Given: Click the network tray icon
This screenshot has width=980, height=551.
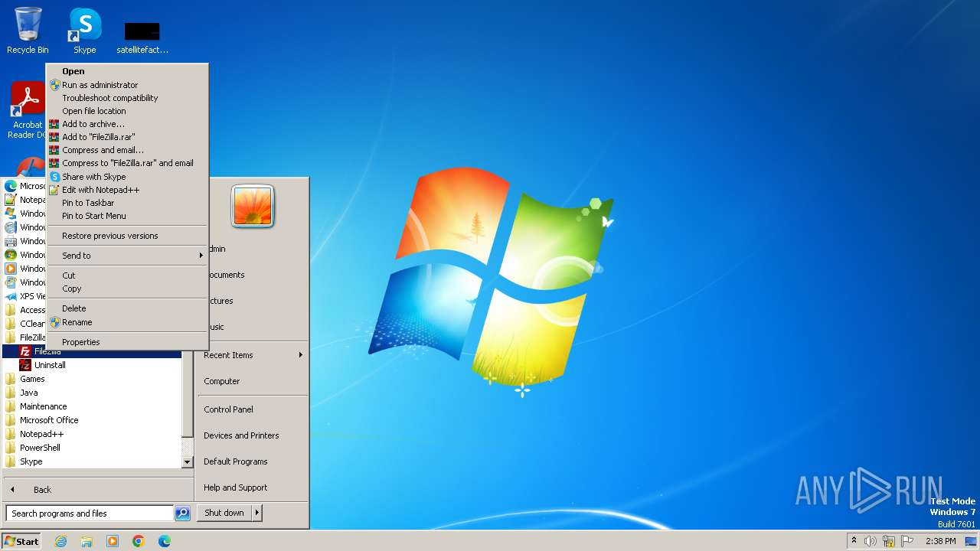Looking at the screenshot, I should pyautogui.click(x=889, y=541).
